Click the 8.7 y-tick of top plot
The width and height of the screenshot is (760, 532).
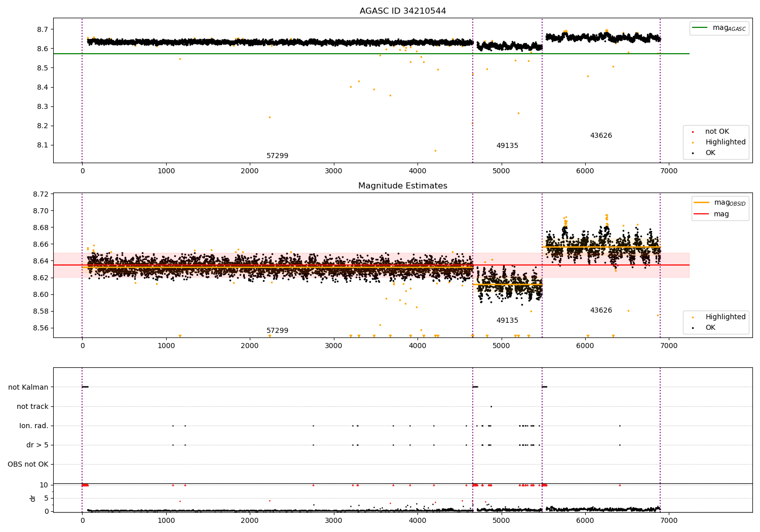[x=42, y=29]
